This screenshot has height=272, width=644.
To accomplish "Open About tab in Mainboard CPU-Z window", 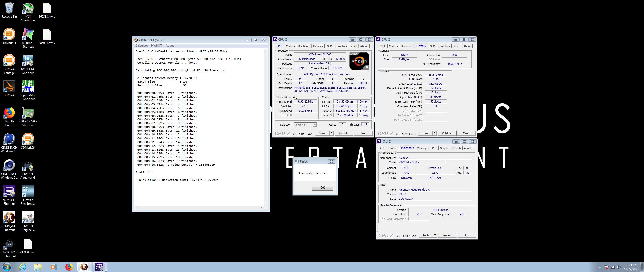I will pyautogui.click(x=467, y=148).
